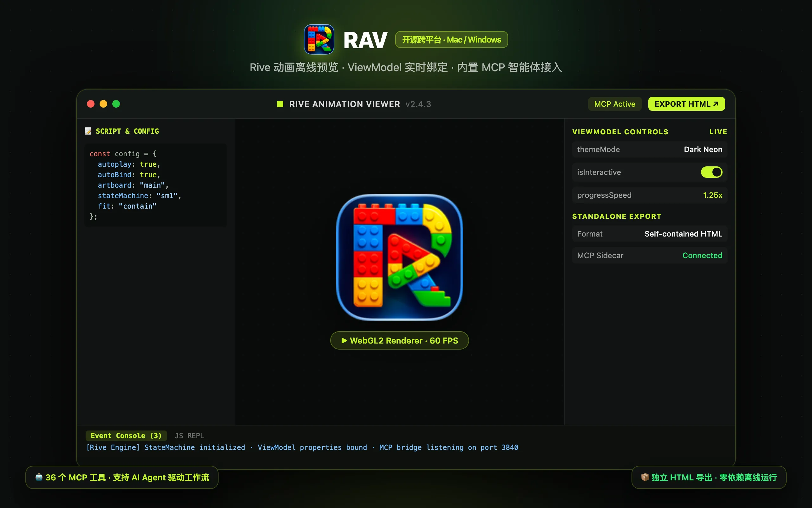Click the notepad icon beside Script & Config

[x=88, y=131]
